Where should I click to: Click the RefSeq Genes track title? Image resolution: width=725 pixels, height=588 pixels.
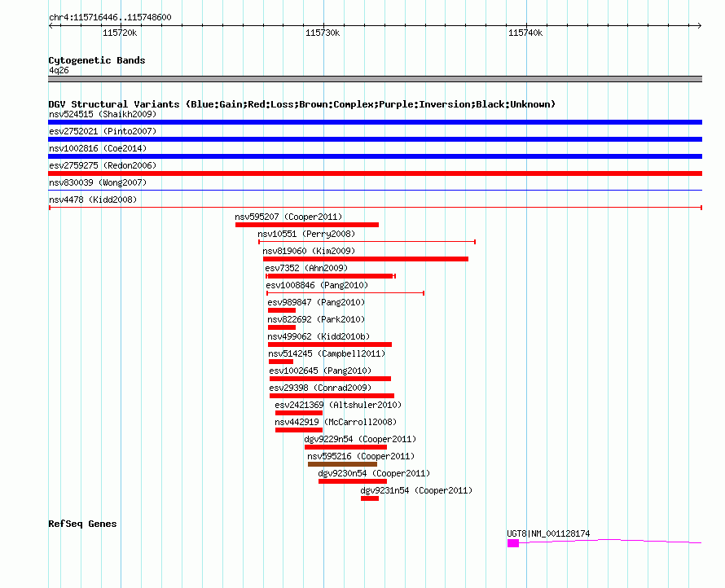click(82, 524)
